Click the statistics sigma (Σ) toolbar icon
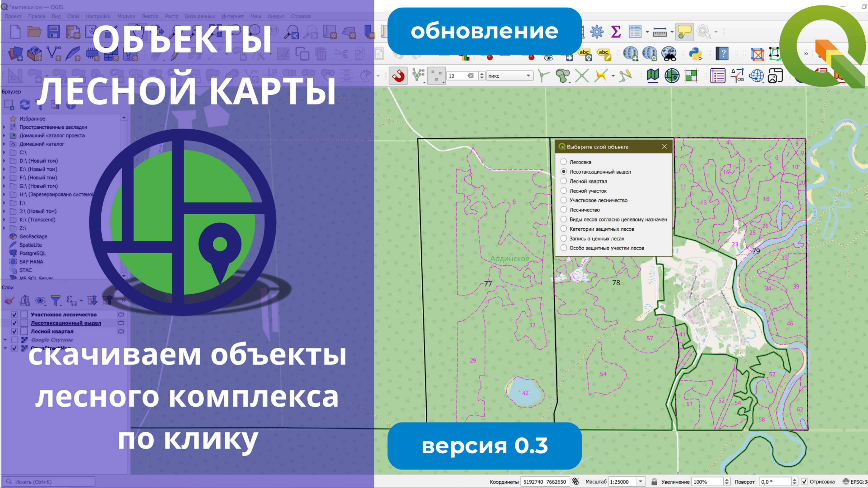The image size is (868, 488). click(616, 32)
